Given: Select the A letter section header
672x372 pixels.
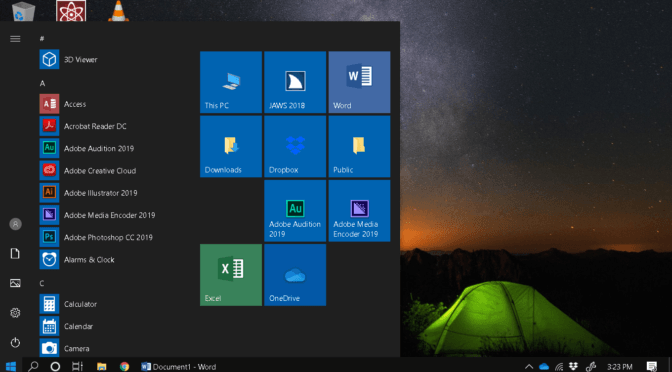Looking at the screenshot, I should [42, 84].
